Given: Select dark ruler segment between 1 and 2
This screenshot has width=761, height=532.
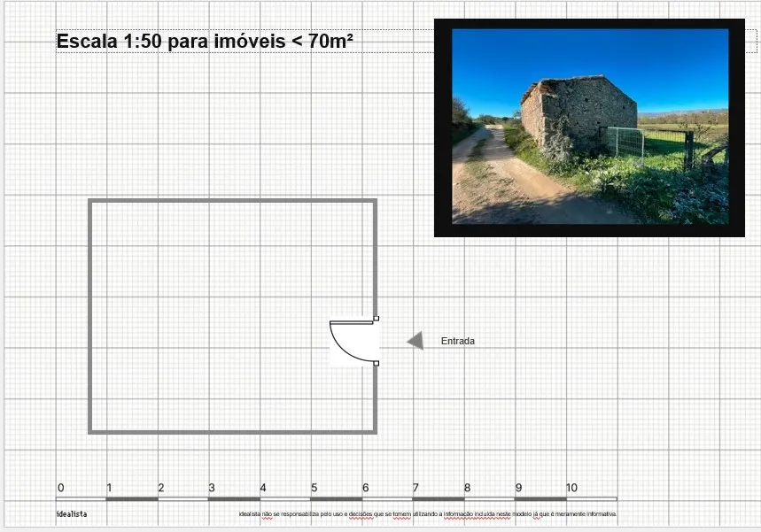Looking at the screenshot, I should (132, 499).
